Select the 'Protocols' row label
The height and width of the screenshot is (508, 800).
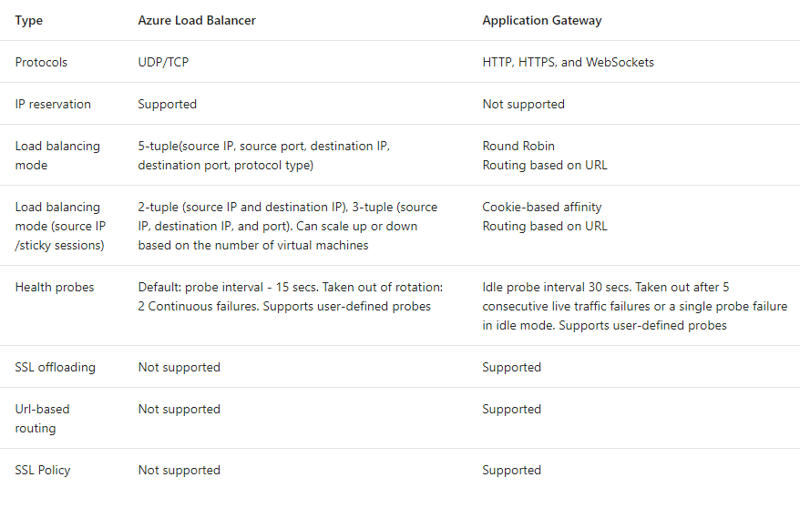41,62
